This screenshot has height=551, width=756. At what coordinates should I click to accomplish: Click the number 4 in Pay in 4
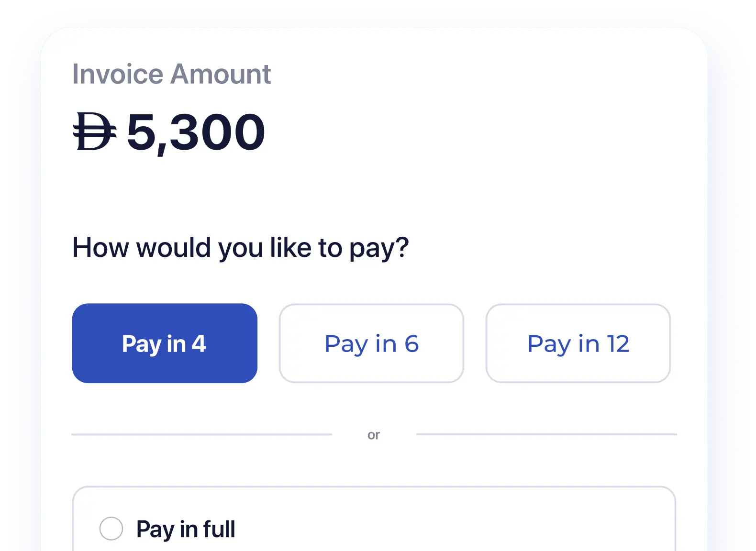(199, 343)
